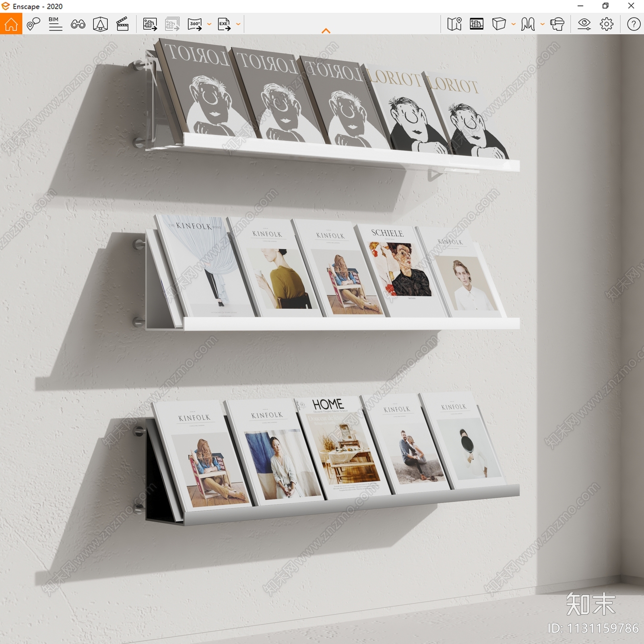This screenshot has width=644, height=644.
Task: Collapse toolbar with orange up chevron
Action: pyautogui.click(x=326, y=31)
